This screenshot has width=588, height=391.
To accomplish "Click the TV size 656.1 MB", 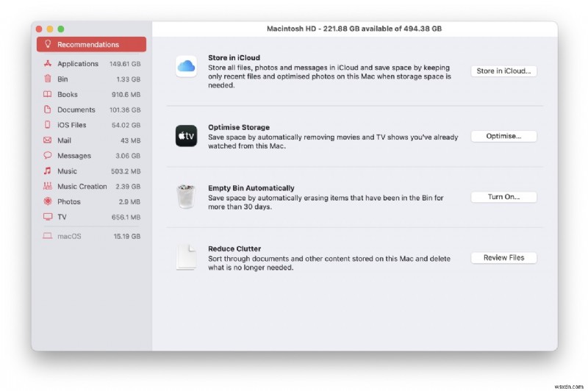I will [x=126, y=217].
